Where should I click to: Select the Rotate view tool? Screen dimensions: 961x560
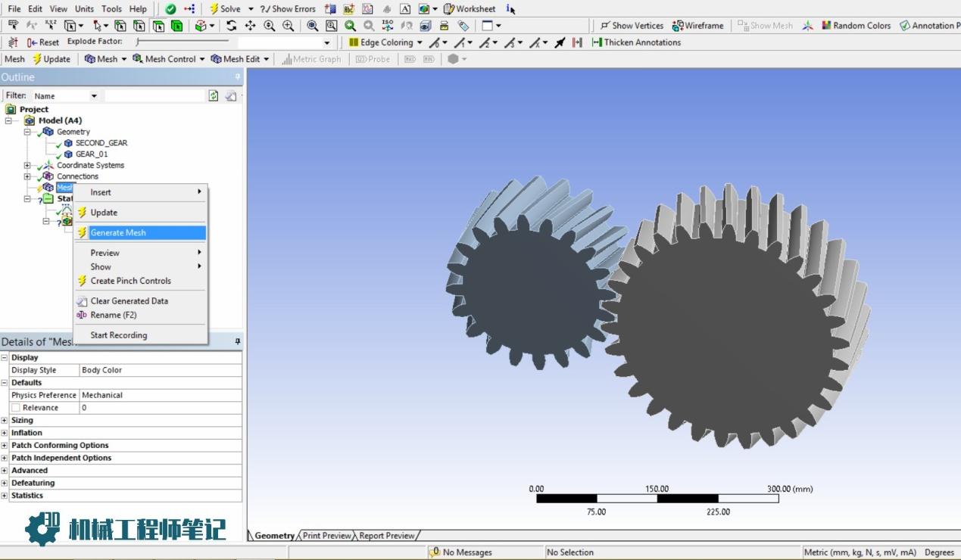(232, 26)
